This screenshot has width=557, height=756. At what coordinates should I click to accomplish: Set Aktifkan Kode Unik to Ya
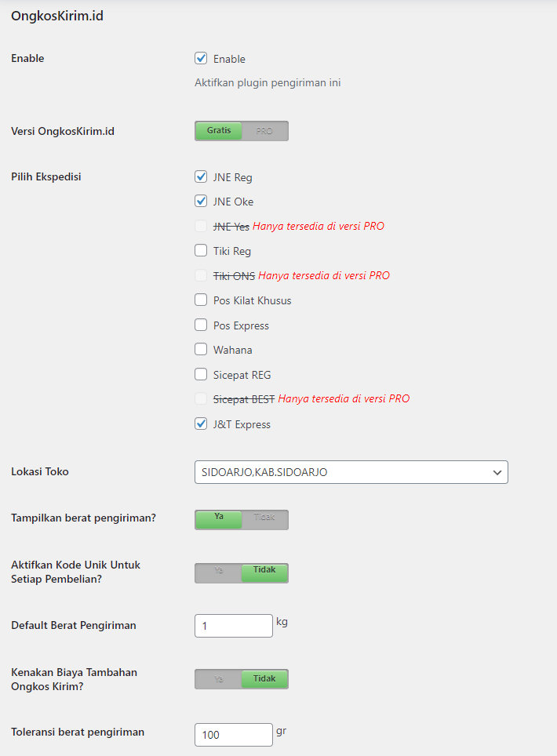[219, 571]
